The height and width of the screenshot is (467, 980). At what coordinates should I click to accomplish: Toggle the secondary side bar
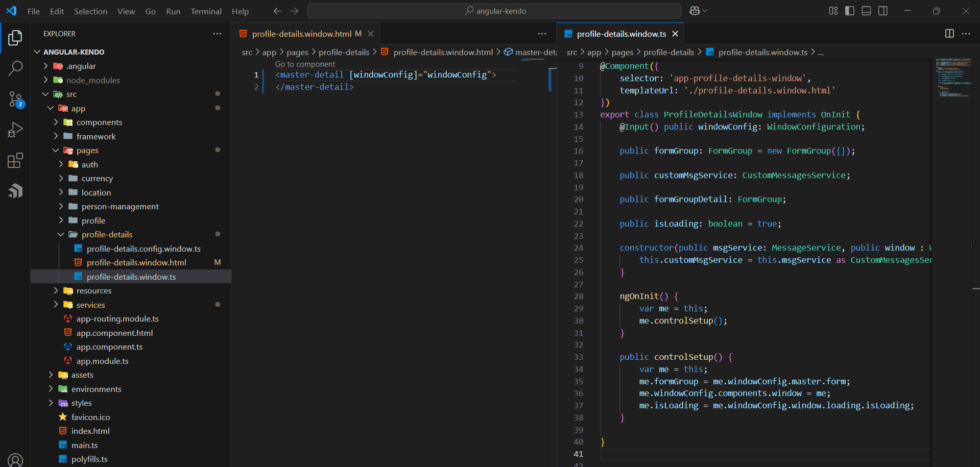click(883, 11)
